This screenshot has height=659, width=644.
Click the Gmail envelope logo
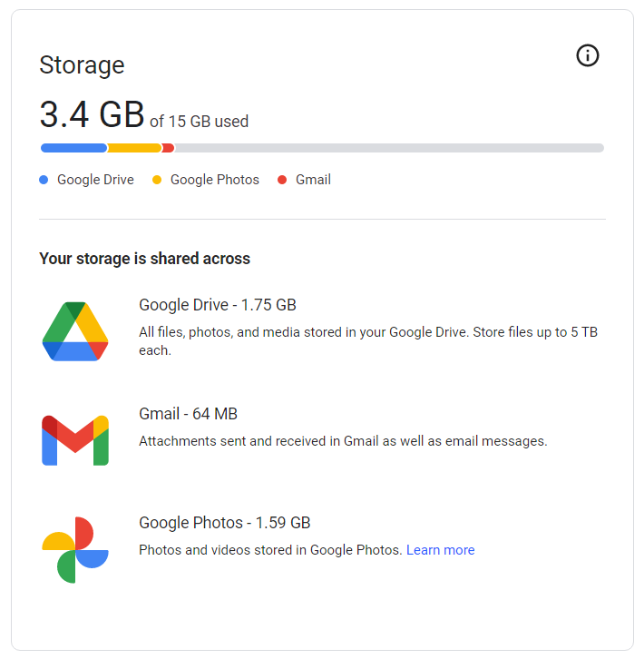(75, 440)
